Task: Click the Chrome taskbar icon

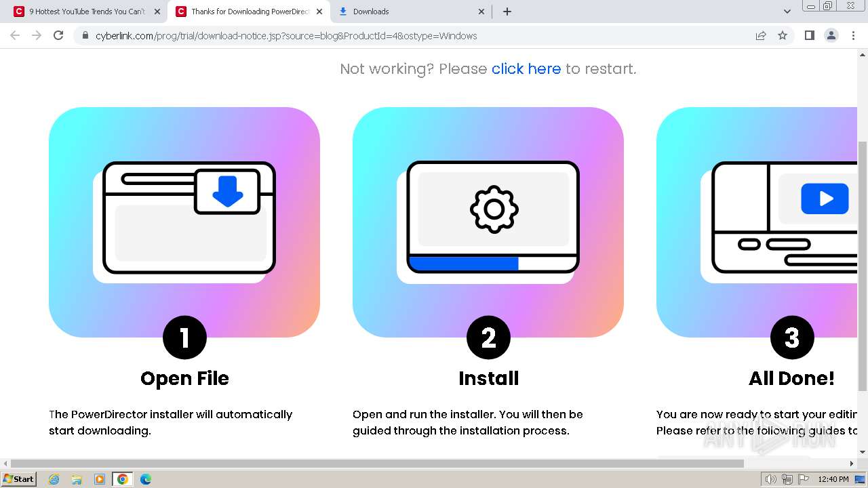Action: coord(123,479)
